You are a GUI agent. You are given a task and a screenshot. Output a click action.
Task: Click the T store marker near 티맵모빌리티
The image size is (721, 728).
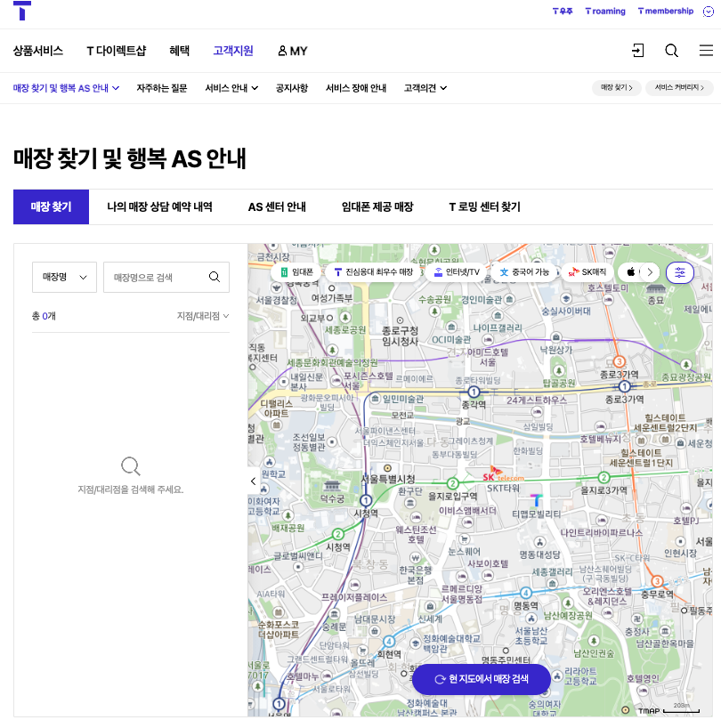pyautogui.click(x=536, y=500)
